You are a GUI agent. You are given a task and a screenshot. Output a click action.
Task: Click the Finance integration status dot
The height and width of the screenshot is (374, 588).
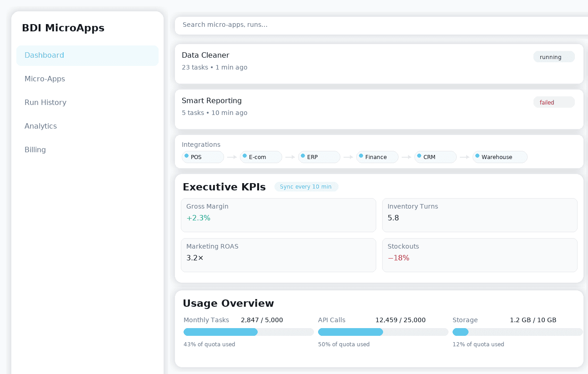tap(361, 156)
